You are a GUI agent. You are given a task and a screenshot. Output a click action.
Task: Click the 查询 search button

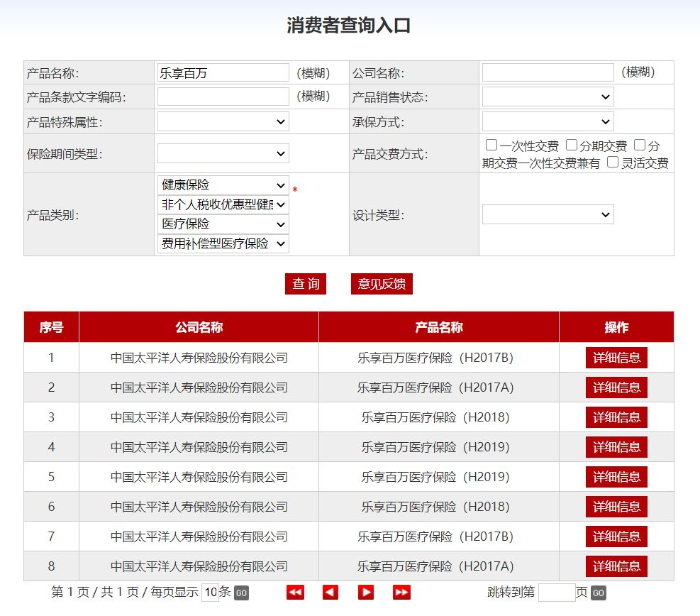(306, 284)
